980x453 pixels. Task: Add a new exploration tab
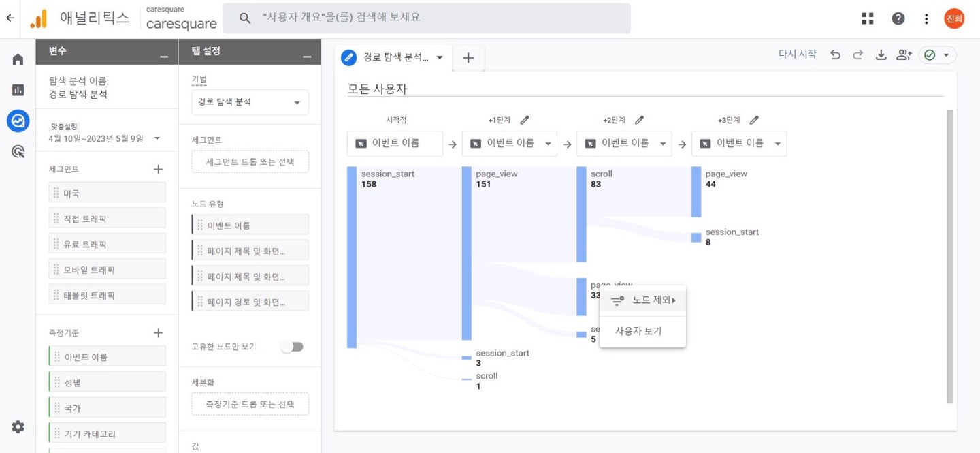[468, 58]
